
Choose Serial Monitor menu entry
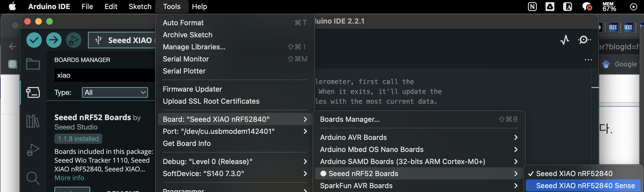(x=235, y=59)
